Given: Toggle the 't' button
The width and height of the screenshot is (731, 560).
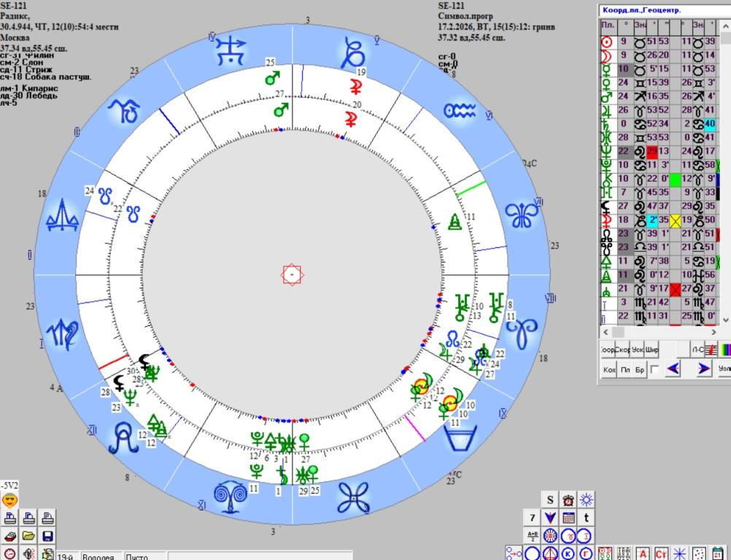Looking at the screenshot, I should coord(586,518).
